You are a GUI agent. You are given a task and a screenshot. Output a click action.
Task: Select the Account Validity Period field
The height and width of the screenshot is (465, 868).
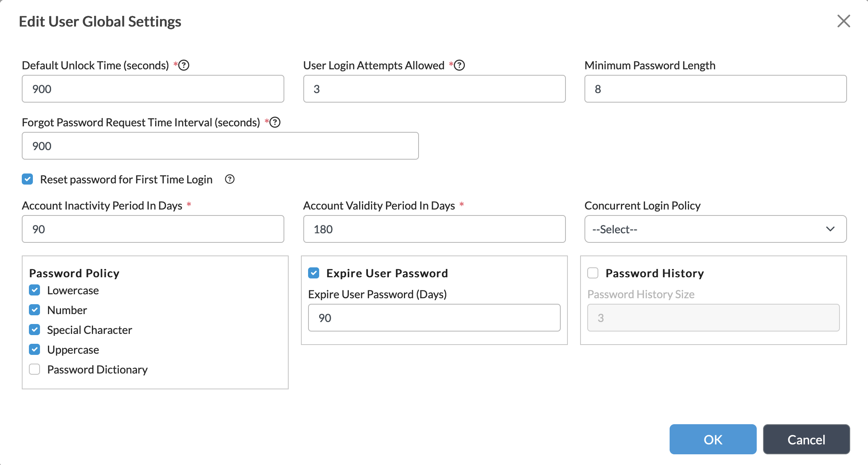(434, 229)
